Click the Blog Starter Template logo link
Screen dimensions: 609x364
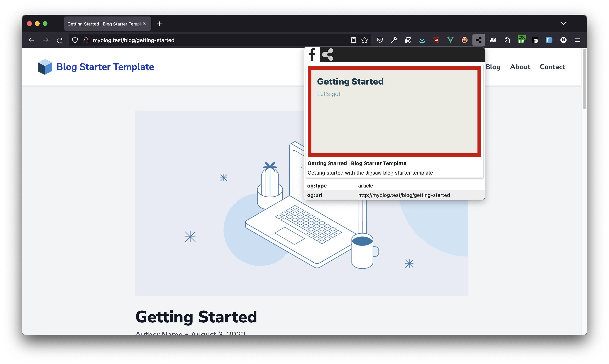click(95, 67)
